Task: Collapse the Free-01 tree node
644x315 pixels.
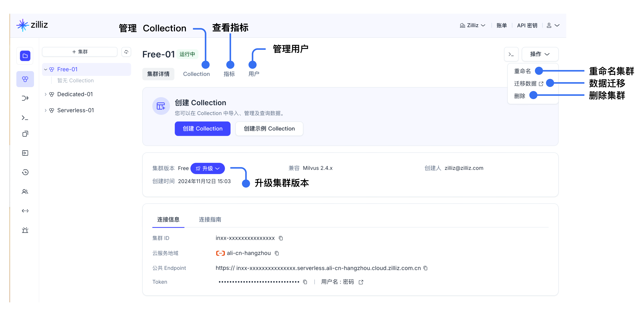Action: [x=45, y=69]
